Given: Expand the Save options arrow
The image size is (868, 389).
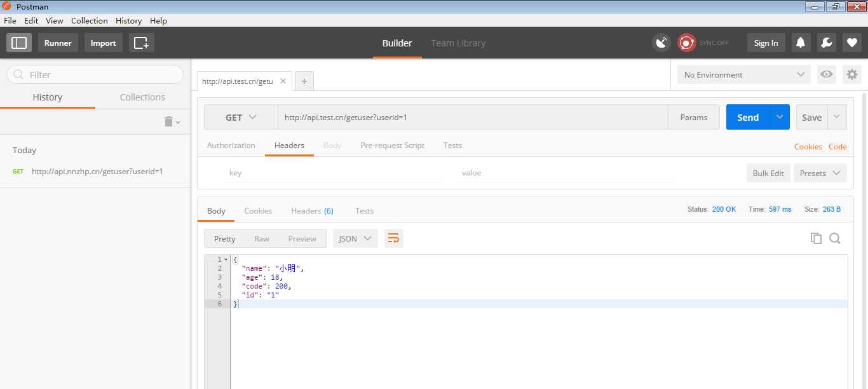Looking at the screenshot, I should coord(837,117).
